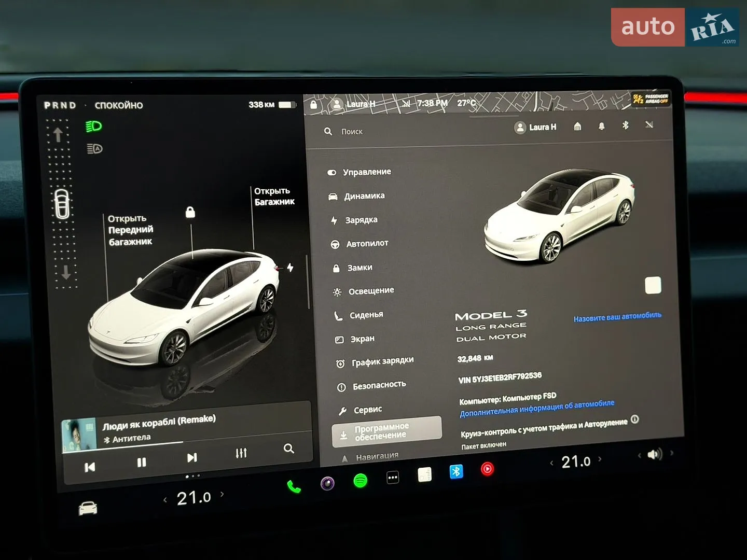This screenshot has height=560, width=747.
Task: Toggle the green headlights indicator
Action: [x=94, y=126]
